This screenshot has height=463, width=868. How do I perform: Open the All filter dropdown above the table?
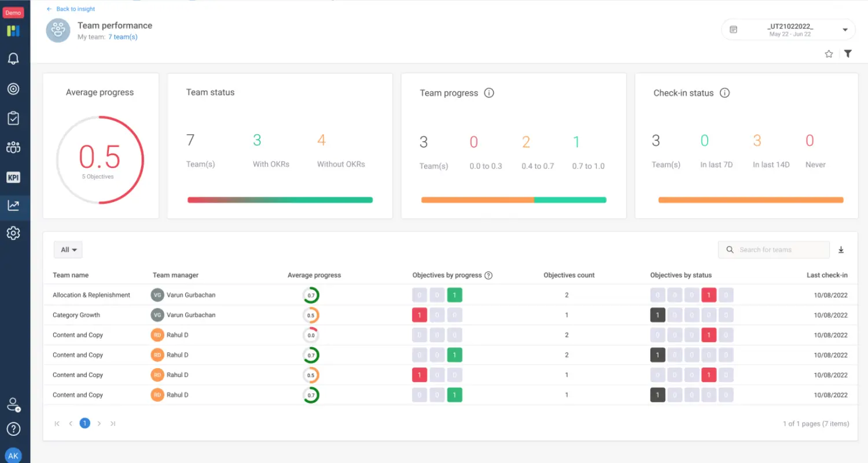click(68, 249)
